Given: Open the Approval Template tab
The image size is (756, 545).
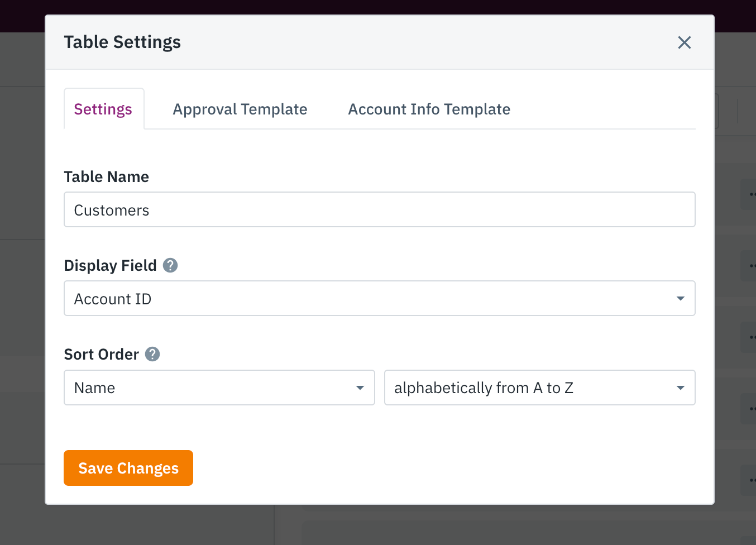Looking at the screenshot, I should pyautogui.click(x=240, y=109).
